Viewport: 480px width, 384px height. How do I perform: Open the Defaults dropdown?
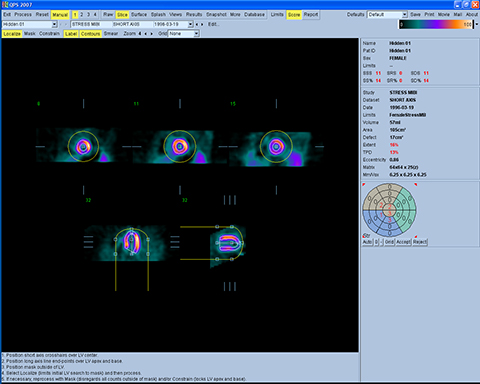pyautogui.click(x=387, y=15)
